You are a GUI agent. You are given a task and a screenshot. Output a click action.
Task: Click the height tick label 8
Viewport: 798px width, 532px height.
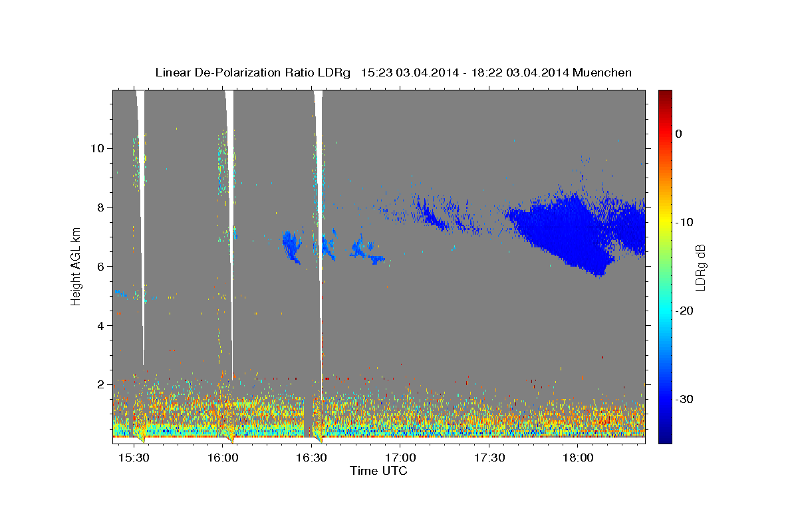100,207
